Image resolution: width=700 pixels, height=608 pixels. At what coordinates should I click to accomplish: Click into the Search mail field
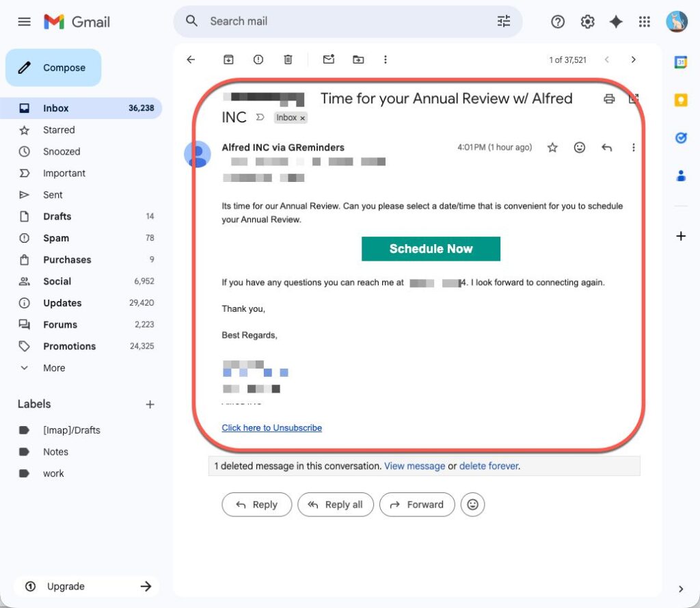click(342, 22)
